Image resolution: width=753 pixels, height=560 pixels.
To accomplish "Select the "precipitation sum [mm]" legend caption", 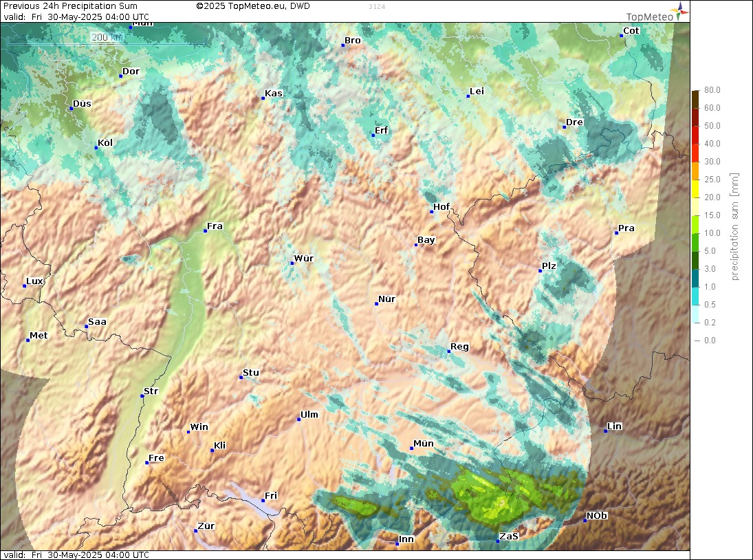I will [x=734, y=227].
